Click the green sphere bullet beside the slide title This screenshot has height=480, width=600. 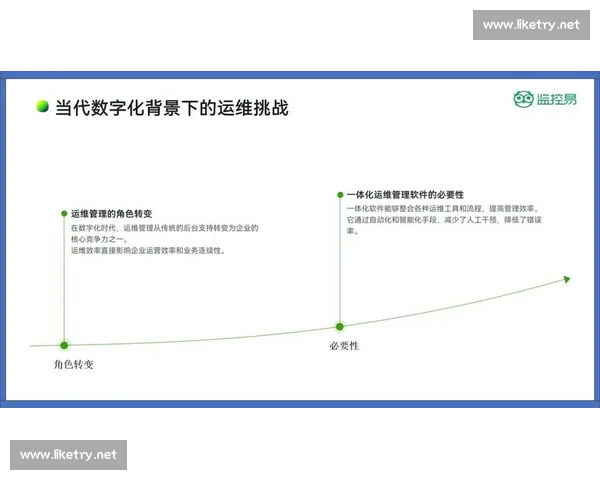[x=42, y=106]
